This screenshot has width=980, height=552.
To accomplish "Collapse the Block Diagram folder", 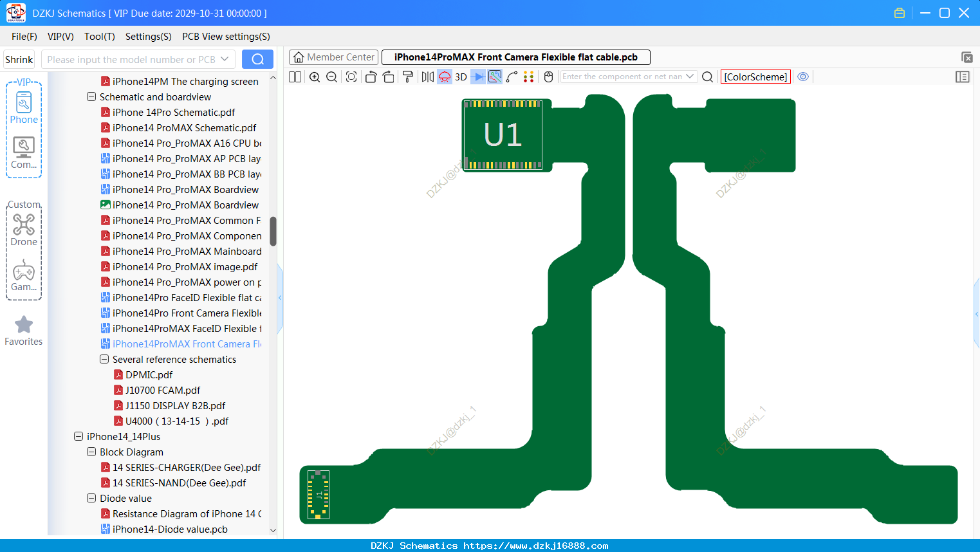I will (x=91, y=452).
